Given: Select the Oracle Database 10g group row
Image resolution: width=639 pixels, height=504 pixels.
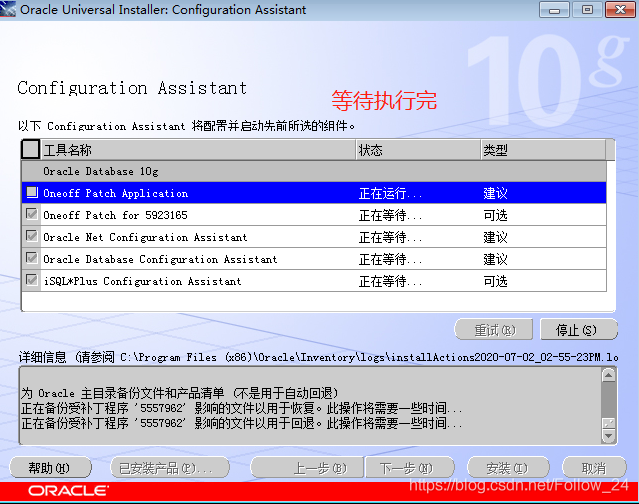Looking at the screenshot, I should (x=314, y=171).
